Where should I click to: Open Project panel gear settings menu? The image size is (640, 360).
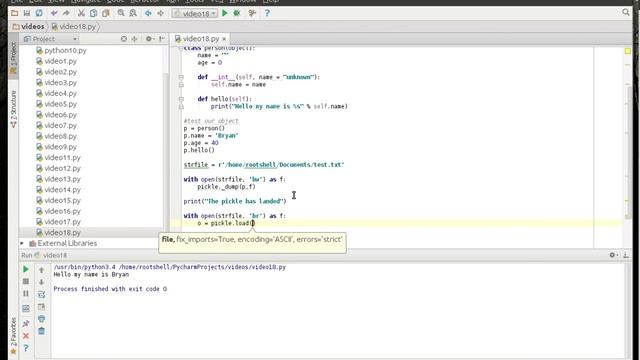pyautogui.click(x=149, y=39)
